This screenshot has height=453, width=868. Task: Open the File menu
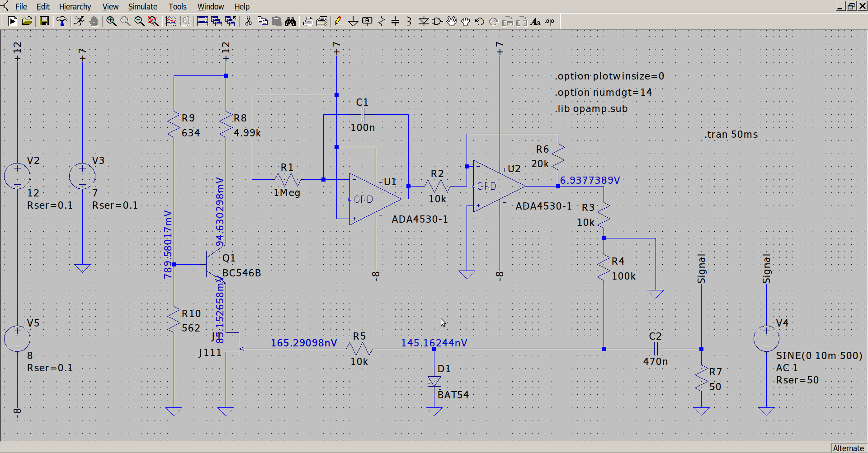tap(21, 6)
